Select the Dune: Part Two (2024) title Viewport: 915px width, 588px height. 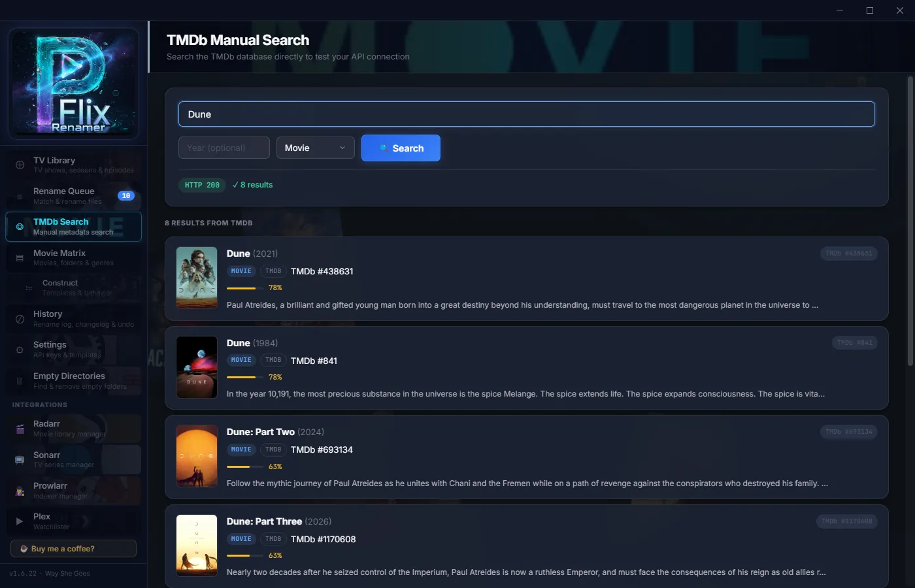pyautogui.click(x=275, y=432)
